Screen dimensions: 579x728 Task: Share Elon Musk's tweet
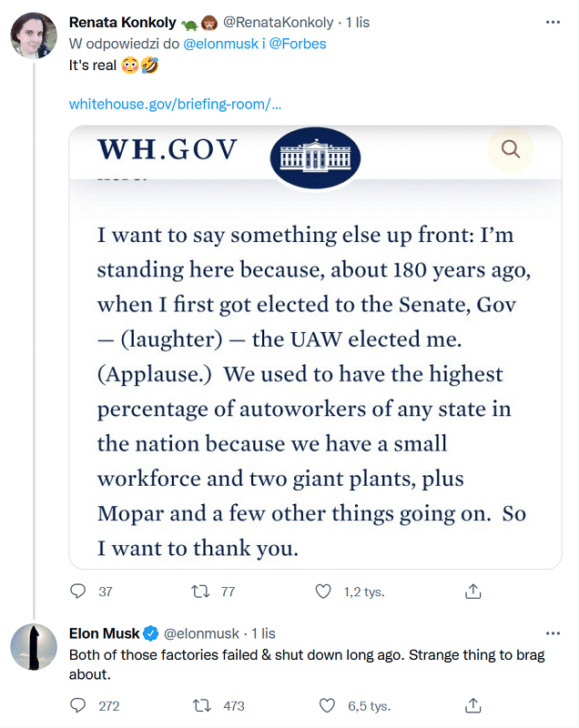pos(472,705)
